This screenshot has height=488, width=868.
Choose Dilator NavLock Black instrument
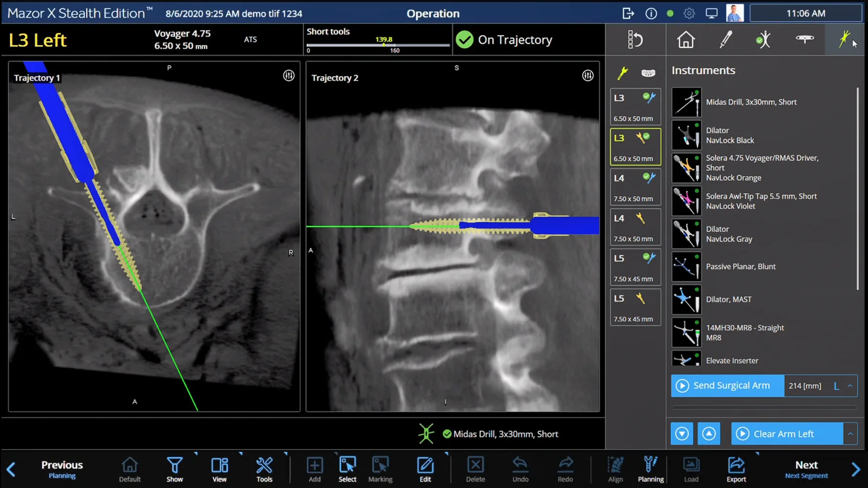763,135
